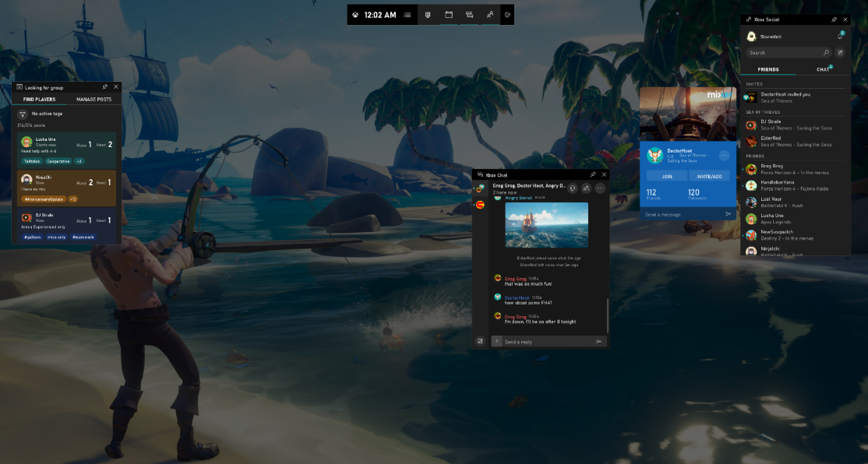Viewport: 868px width, 464px height.
Task: Toggle the Looking for group calendar icon
Action: click(449, 15)
